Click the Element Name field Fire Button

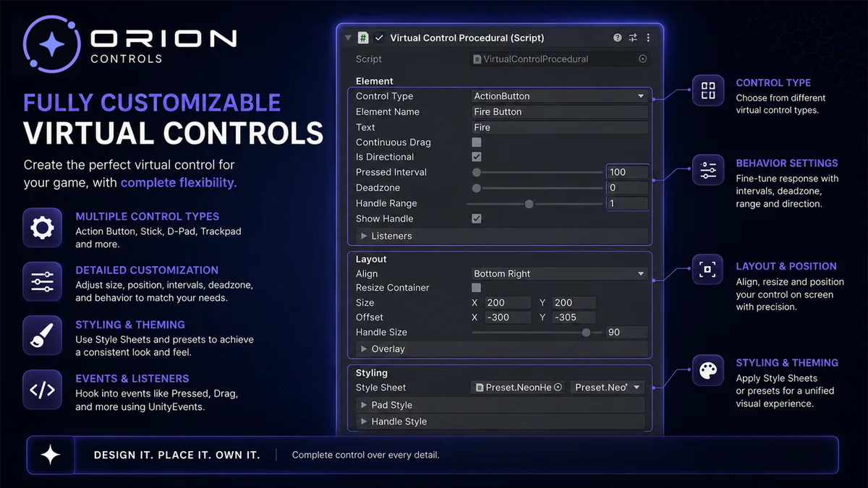coord(559,112)
